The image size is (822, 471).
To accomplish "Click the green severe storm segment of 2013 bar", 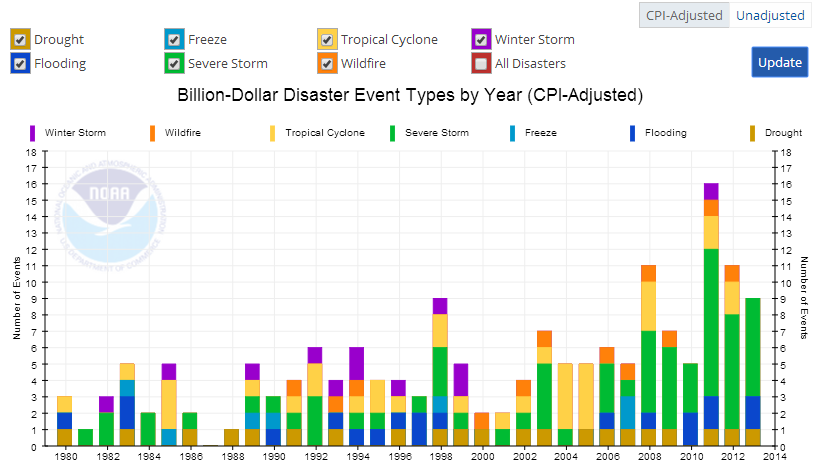I will click(x=753, y=348).
